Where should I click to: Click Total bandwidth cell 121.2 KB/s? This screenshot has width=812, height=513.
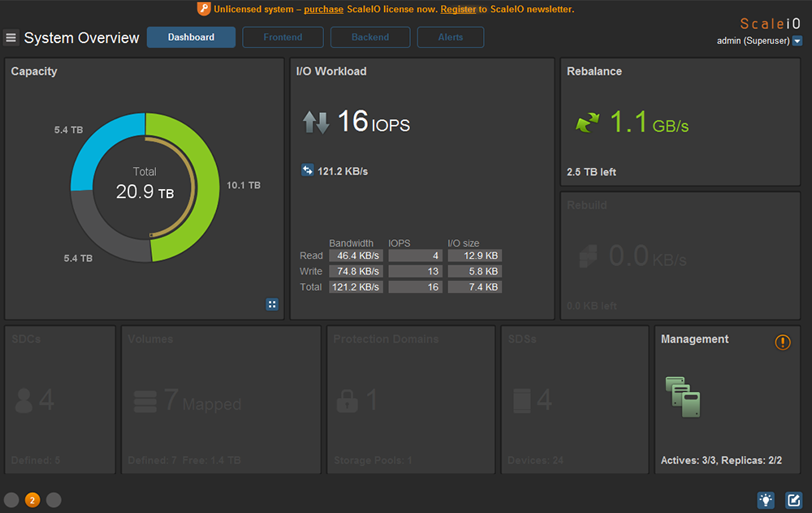point(356,287)
